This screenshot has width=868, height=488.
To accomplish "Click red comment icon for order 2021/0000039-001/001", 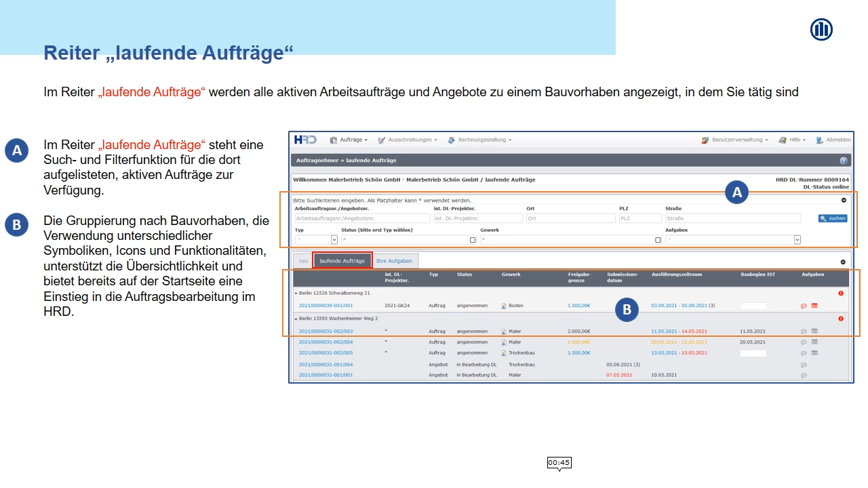I will [x=804, y=306].
